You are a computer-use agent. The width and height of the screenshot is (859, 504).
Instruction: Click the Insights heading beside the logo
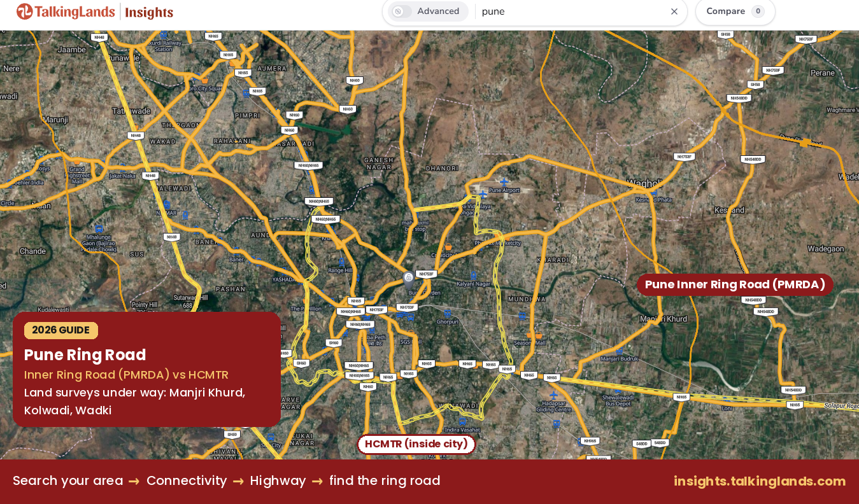(x=149, y=13)
